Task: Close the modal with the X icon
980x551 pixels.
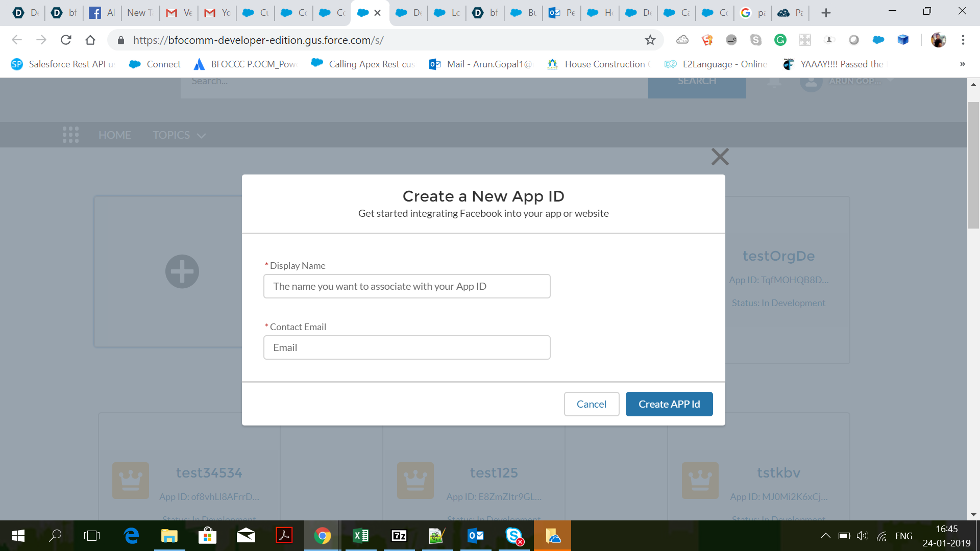Action: 720,157
